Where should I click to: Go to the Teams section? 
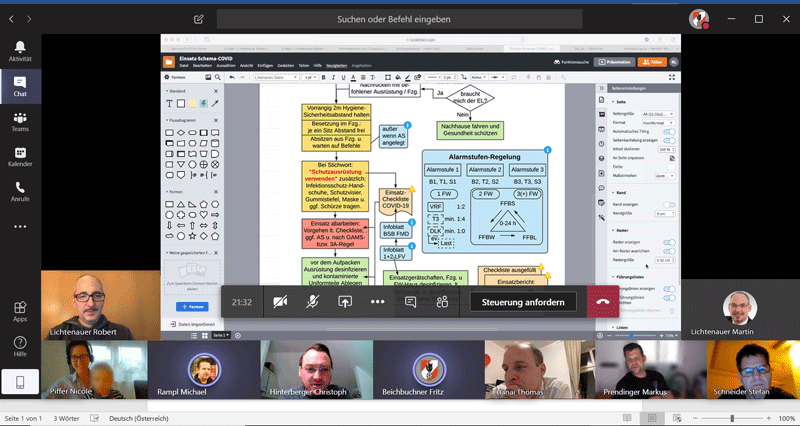pos(20,122)
